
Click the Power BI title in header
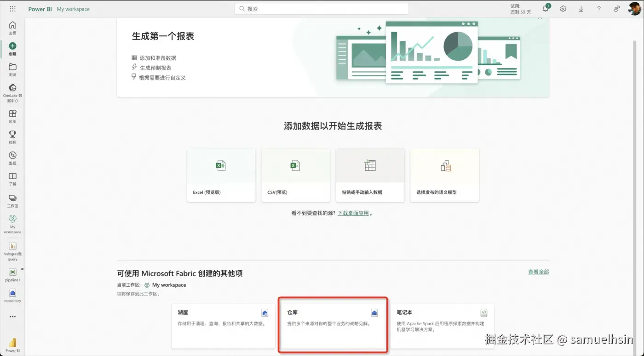[40, 9]
